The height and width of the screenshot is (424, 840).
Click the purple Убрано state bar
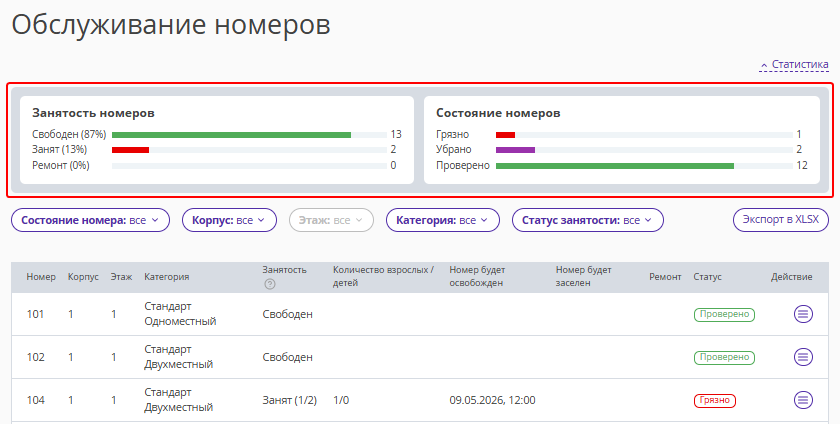tap(515, 150)
